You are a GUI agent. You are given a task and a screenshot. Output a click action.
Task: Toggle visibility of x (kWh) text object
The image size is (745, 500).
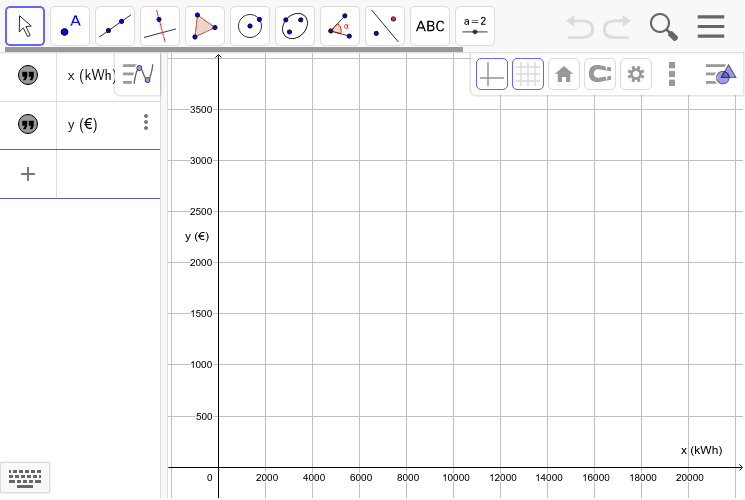[x=28, y=75]
